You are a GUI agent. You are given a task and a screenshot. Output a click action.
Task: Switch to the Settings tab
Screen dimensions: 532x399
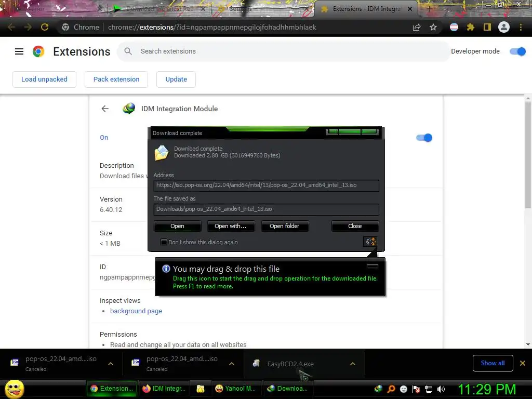click(263, 9)
